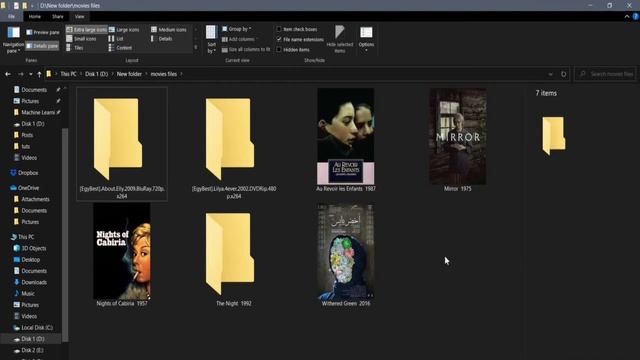Select the About.Elly.2009 folder
This screenshot has width=640, height=360.
[122, 144]
